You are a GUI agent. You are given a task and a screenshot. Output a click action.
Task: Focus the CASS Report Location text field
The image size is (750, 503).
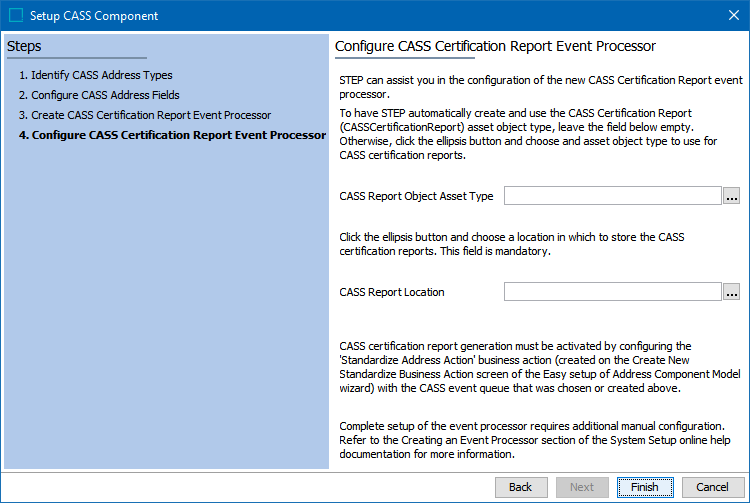pyautogui.click(x=612, y=292)
